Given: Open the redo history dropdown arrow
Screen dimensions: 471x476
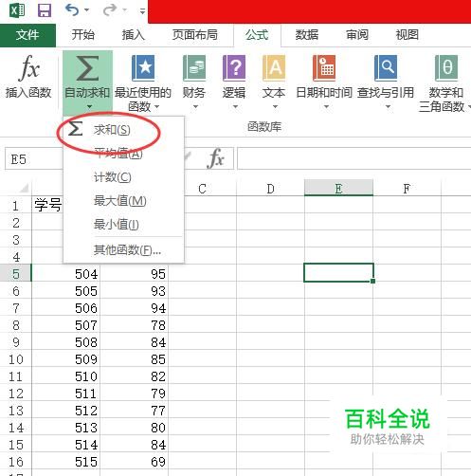Looking at the screenshot, I should pos(125,10).
